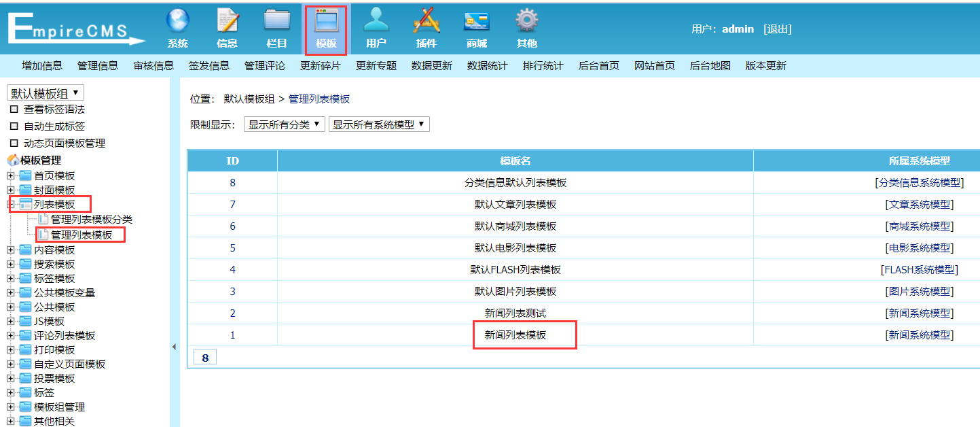980x427 pixels.
Task: Click 默认FLASH列表模板 template name
Action: [x=515, y=269]
